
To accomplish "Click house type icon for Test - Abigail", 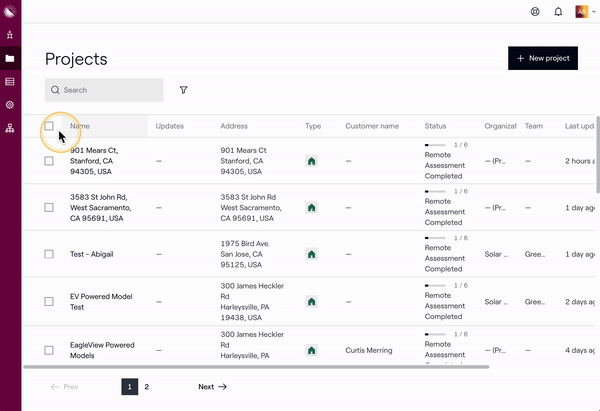I will click(312, 254).
